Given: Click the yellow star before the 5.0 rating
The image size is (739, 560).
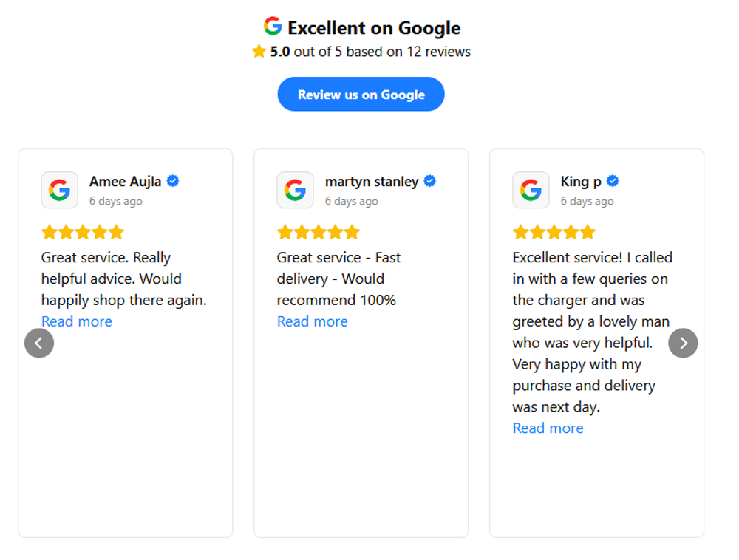Looking at the screenshot, I should pos(259,51).
